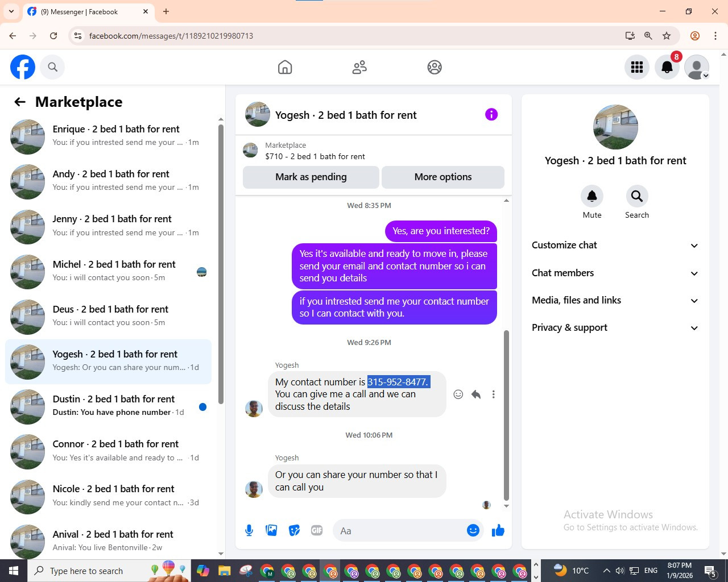Open Facebook search magnifier
The width and height of the screenshot is (728, 582).
(52, 67)
